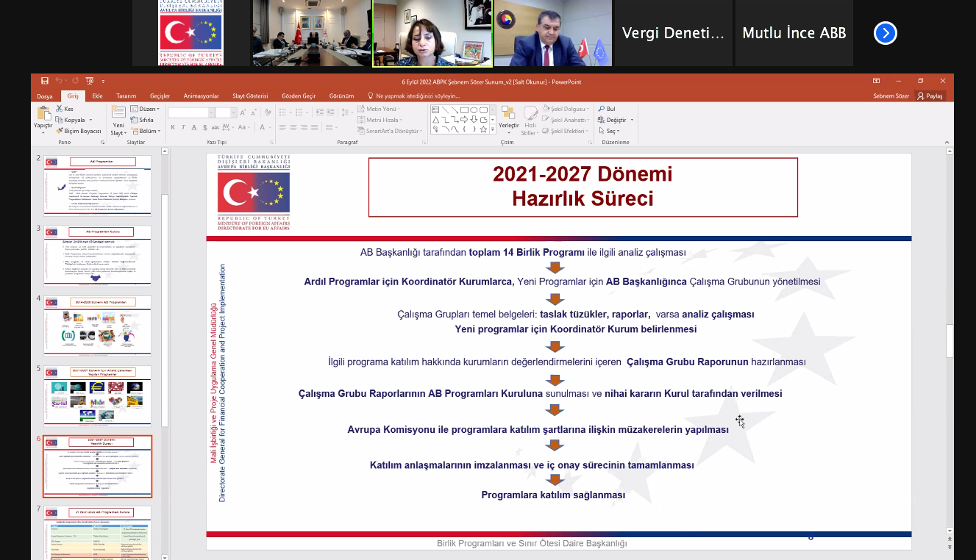Insert a new slide with Yeni Slayt

coord(118,114)
